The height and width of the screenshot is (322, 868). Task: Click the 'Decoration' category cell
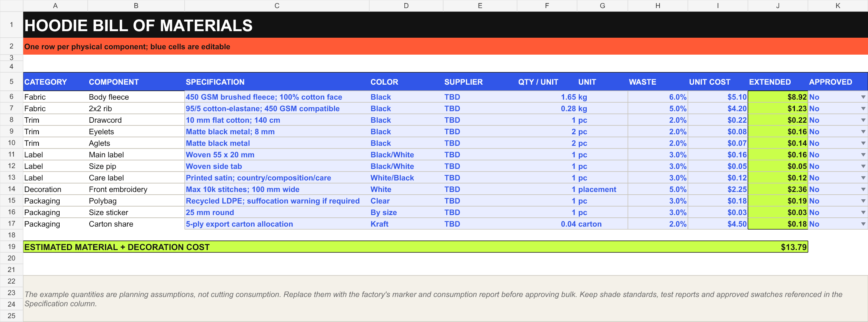tap(55, 189)
